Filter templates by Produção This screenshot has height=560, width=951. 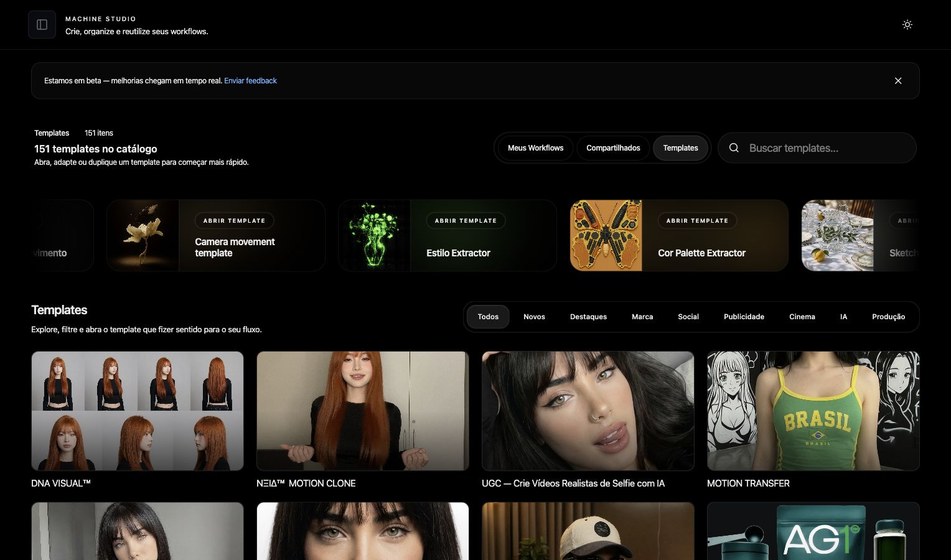click(x=888, y=317)
